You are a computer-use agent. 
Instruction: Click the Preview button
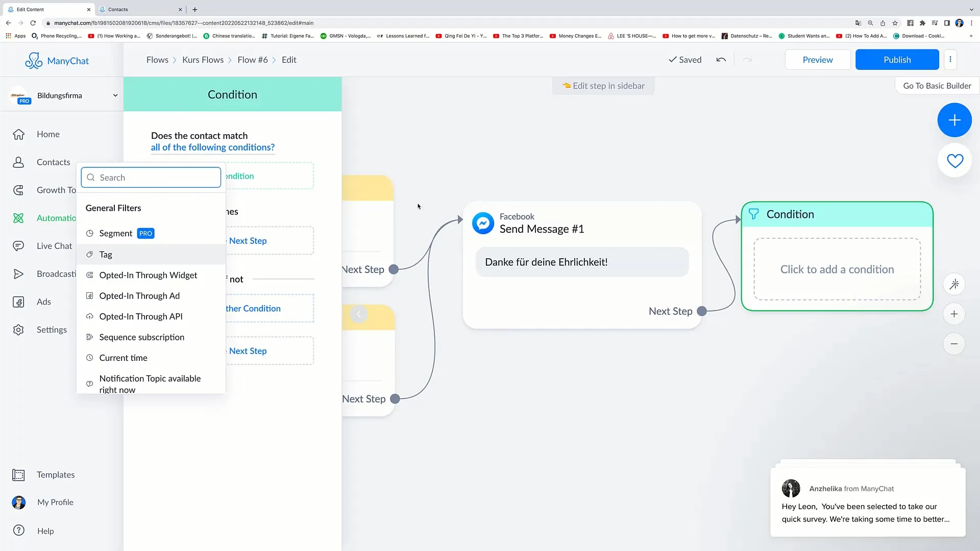[x=818, y=59]
